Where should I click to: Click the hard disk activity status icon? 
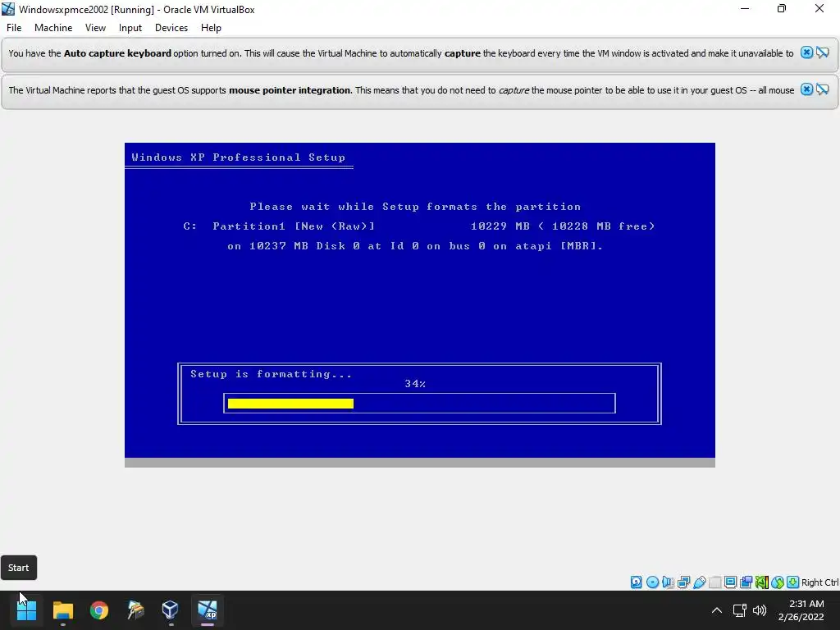636,582
